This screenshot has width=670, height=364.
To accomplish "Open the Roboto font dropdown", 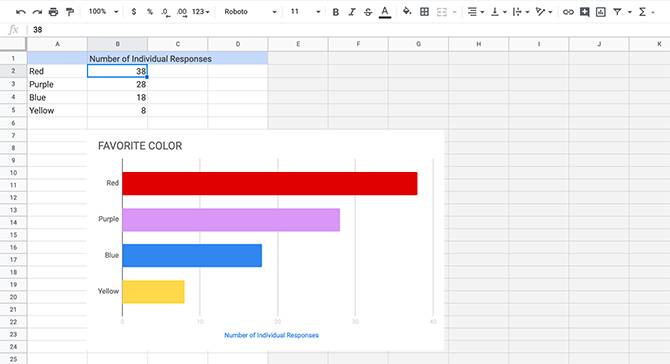I will (x=250, y=12).
